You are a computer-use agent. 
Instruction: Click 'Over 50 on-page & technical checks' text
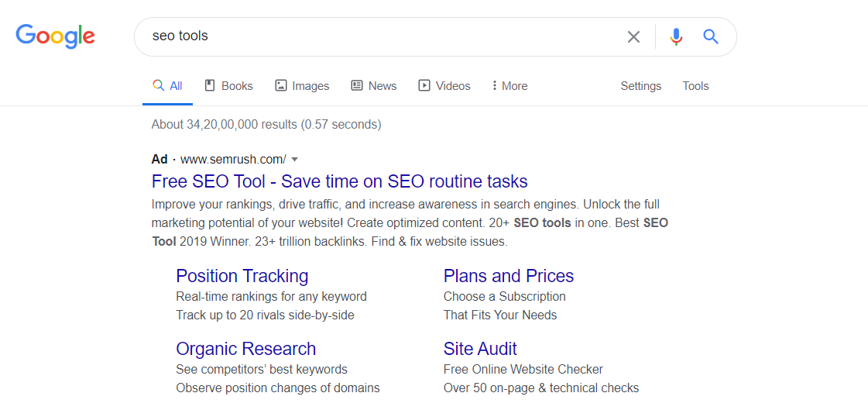click(x=541, y=388)
